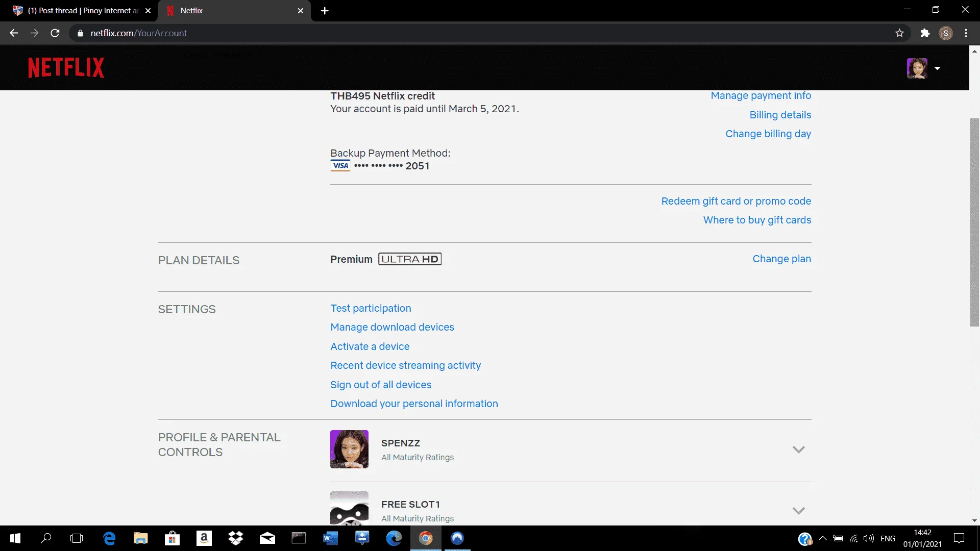
Task: Open Redeem gift card or promo code
Action: click(736, 201)
